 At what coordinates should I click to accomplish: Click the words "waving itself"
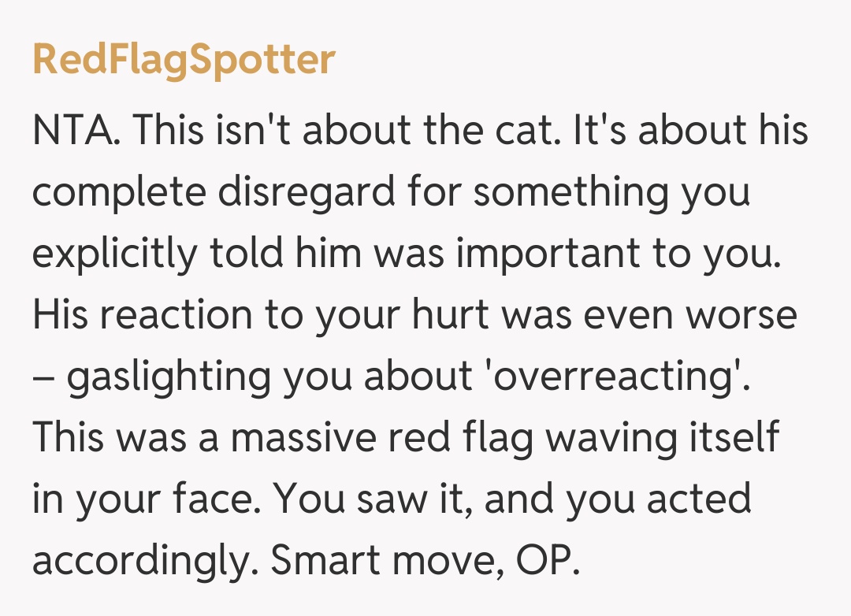click(x=662, y=438)
